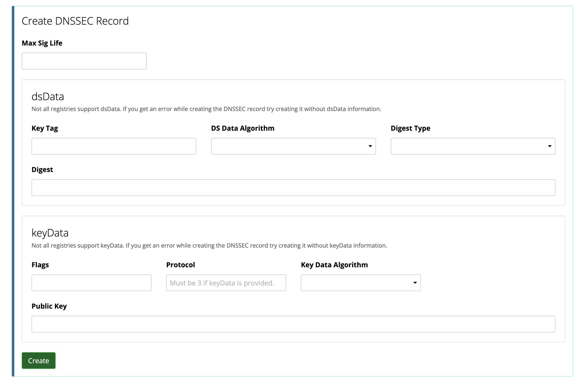Screen dimensions: 588x379
Task: Click into the Digest input field
Action: point(293,188)
